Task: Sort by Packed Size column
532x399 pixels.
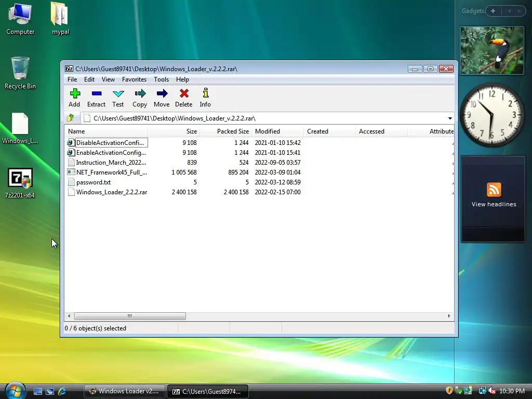Action: (225, 131)
